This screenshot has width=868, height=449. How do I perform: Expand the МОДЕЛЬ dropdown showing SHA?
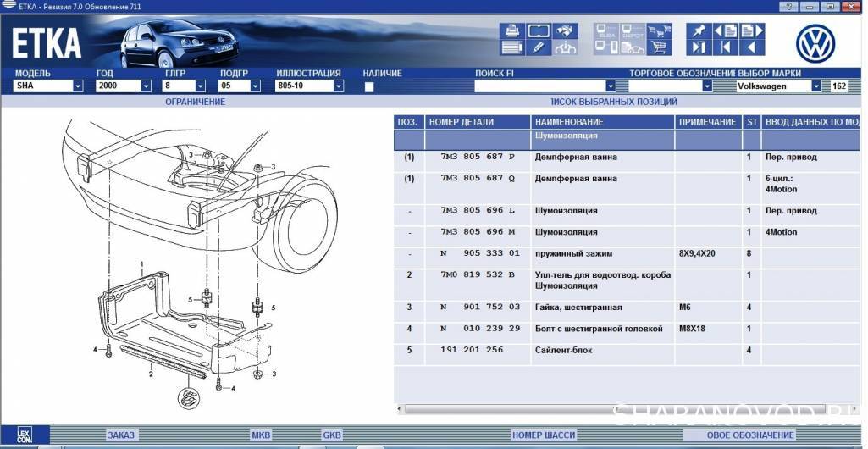pos(78,86)
